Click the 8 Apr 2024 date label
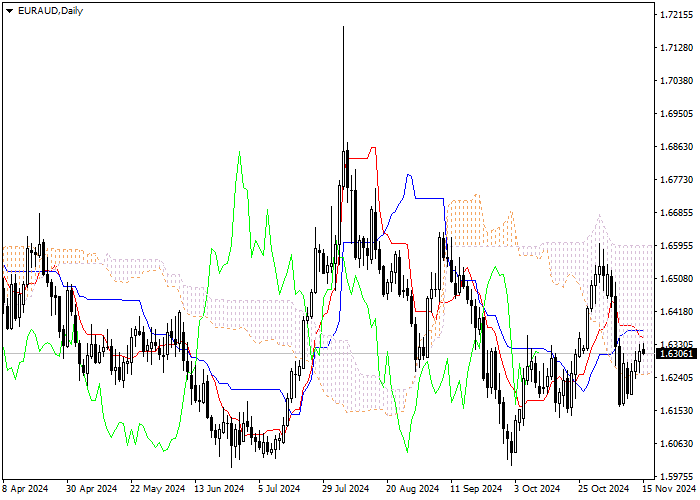The image size is (700, 500). point(25,489)
